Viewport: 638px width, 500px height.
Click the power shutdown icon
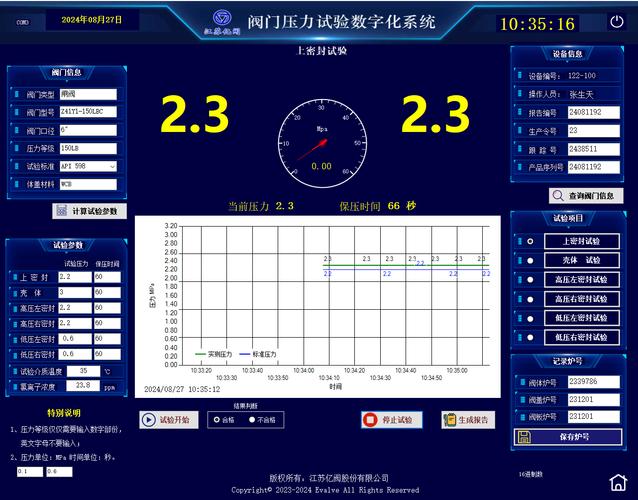click(617, 22)
